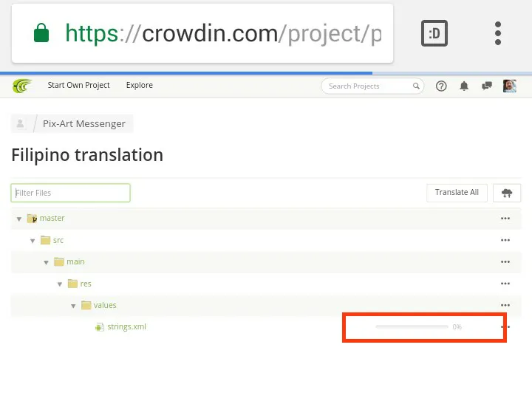
Task: Click the values folder icon
Action: click(x=86, y=305)
